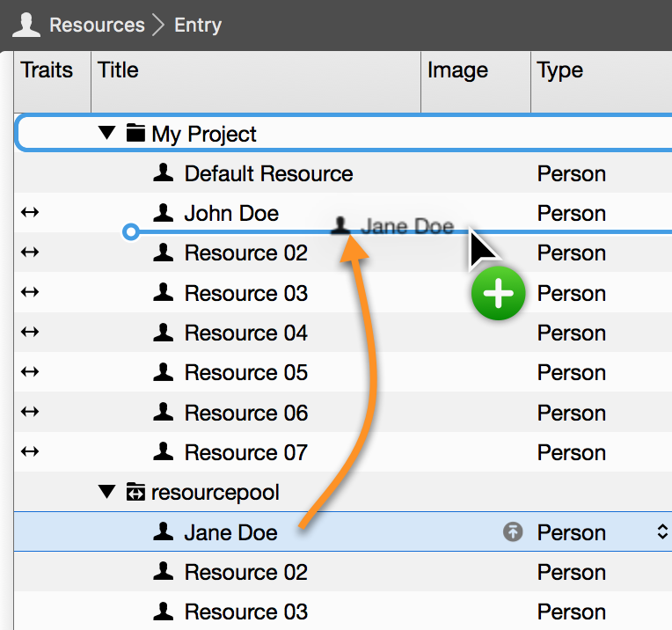672x630 pixels.
Task: Collapse the resourcepool group
Action: point(107,493)
